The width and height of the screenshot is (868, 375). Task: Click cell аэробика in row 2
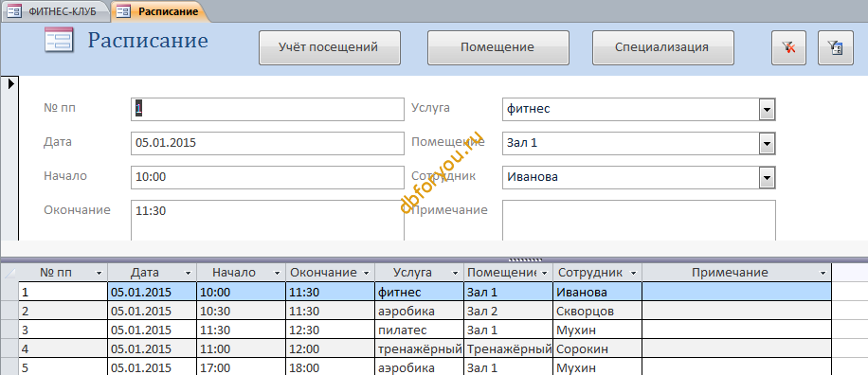pyautogui.click(x=420, y=312)
